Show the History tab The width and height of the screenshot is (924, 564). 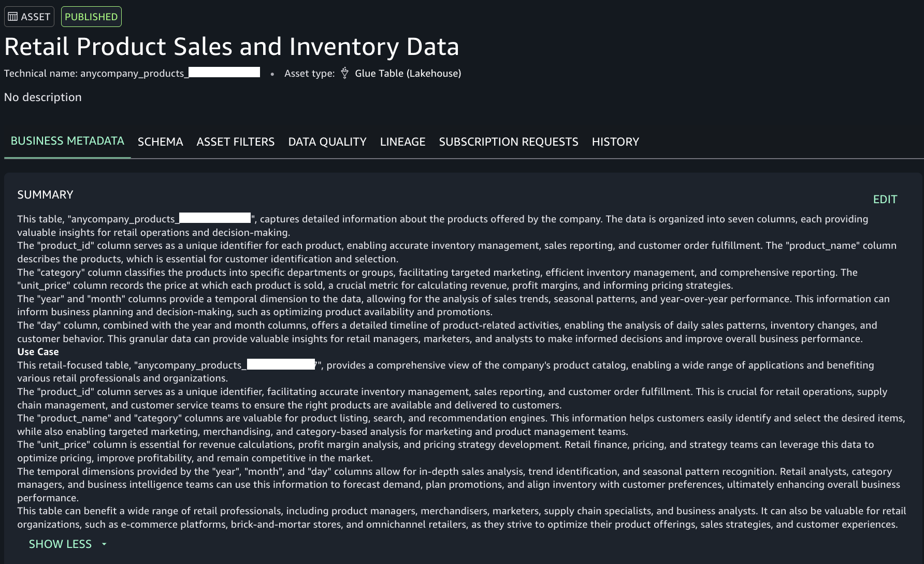coord(615,142)
